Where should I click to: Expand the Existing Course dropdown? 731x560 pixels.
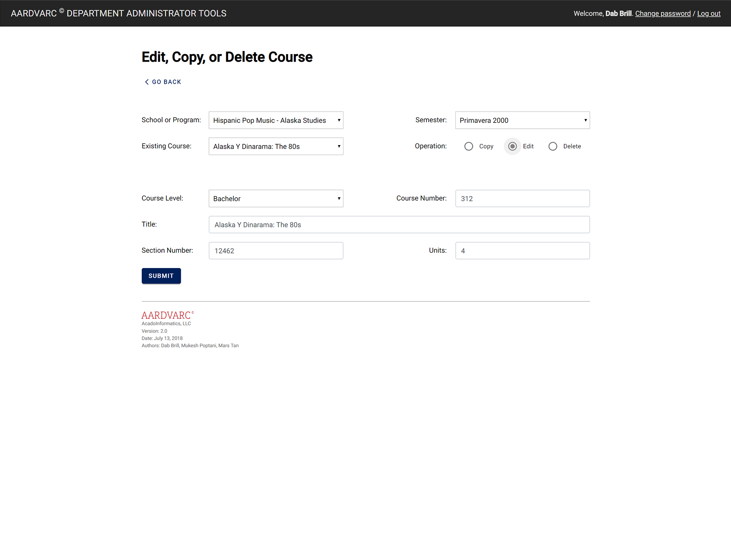[276, 146]
